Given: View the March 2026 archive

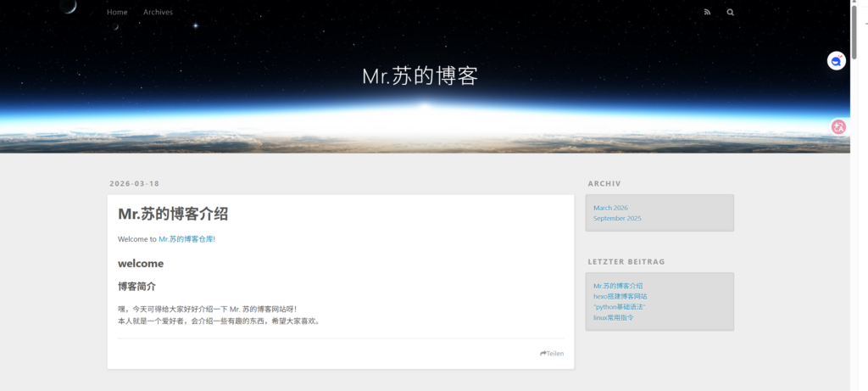Looking at the screenshot, I should click(610, 208).
